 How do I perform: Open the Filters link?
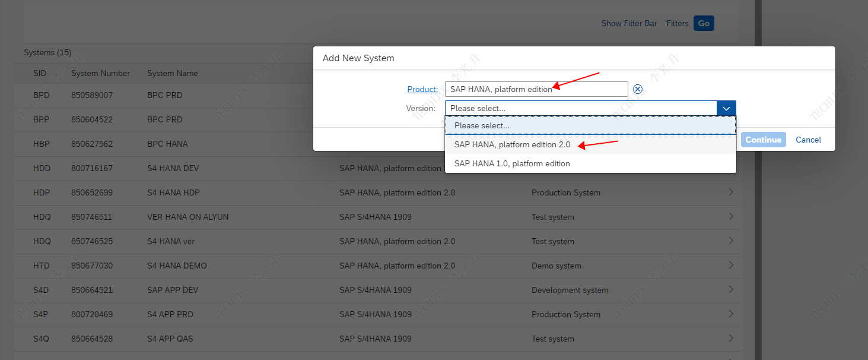(678, 23)
